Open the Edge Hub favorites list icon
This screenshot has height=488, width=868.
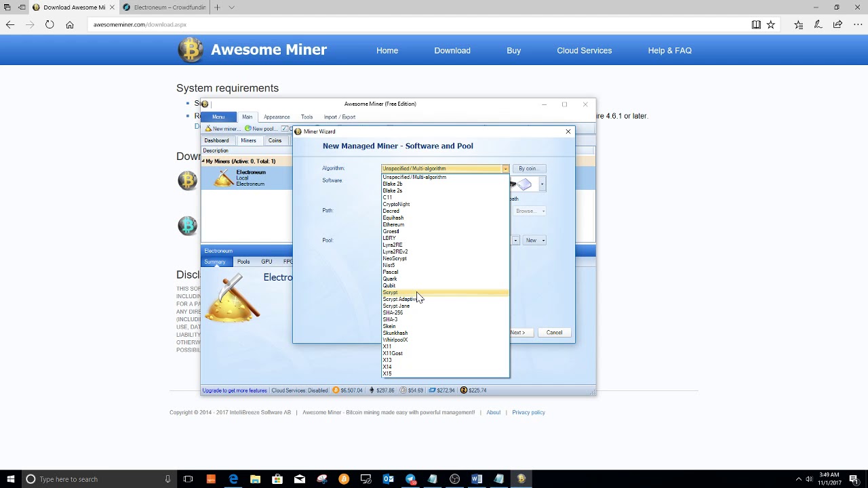pos(799,24)
